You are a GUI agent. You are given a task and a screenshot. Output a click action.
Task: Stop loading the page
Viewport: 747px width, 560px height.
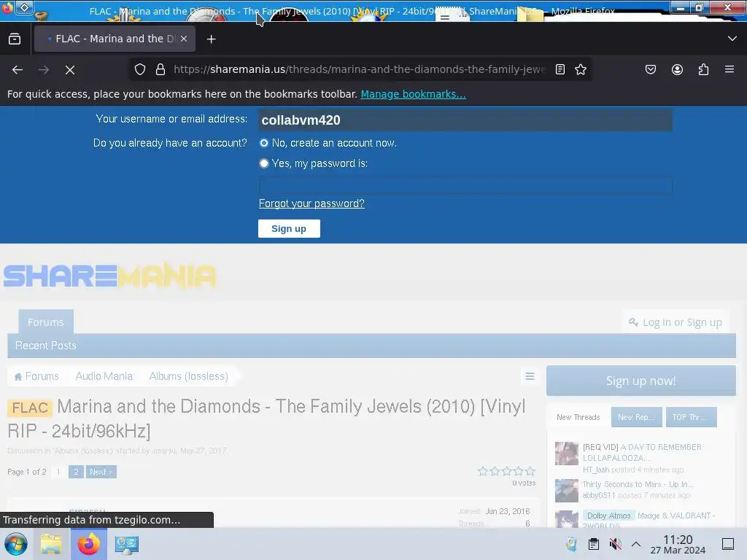click(70, 69)
